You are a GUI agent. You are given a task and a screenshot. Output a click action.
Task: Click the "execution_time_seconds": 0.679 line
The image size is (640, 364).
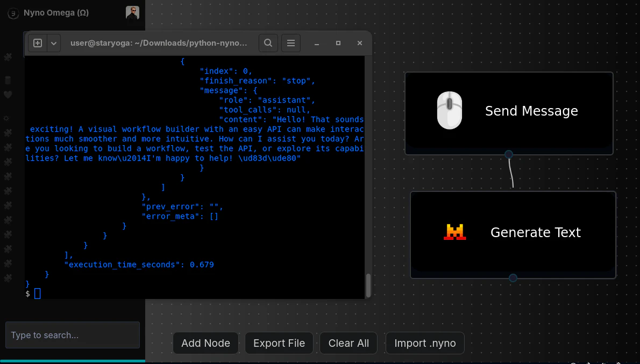pyautogui.click(x=139, y=265)
